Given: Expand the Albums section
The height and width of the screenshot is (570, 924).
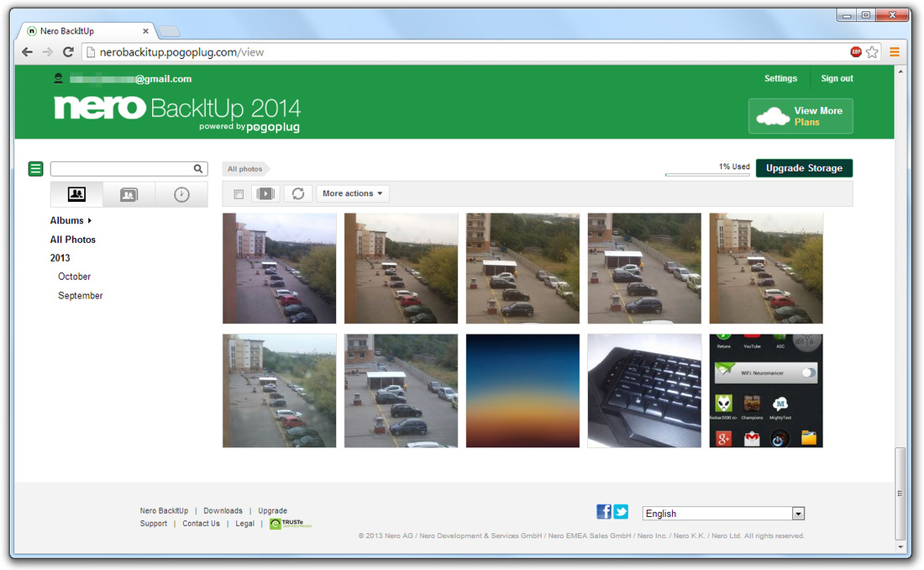Looking at the screenshot, I should 71,220.
